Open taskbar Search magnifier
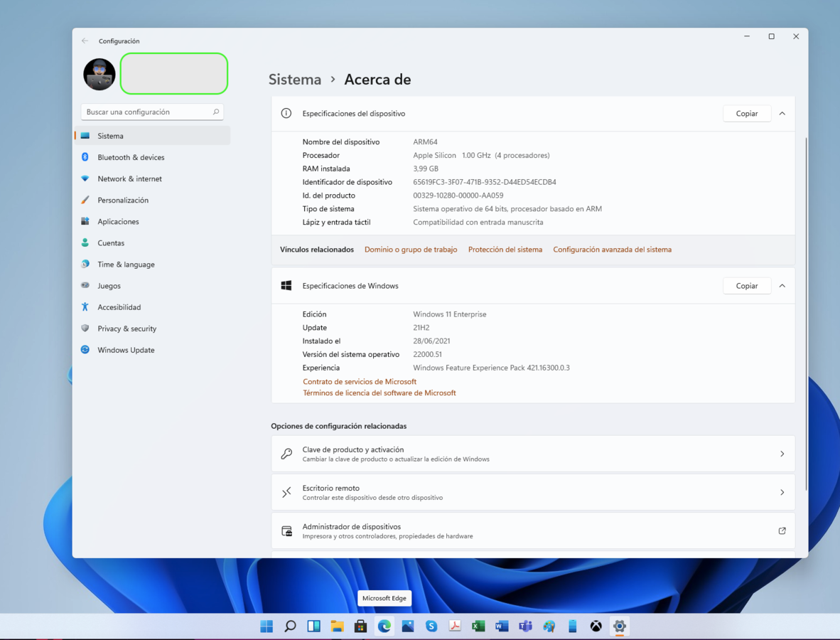This screenshot has height=640, width=840. click(290, 626)
